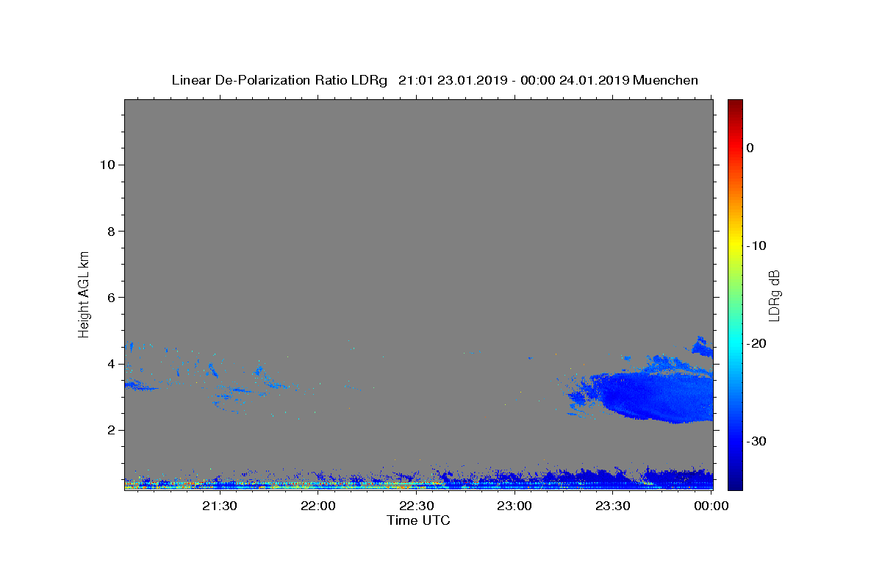Click the colorbar tick label -30
The image size is (882, 588).
[x=757, y=441]
